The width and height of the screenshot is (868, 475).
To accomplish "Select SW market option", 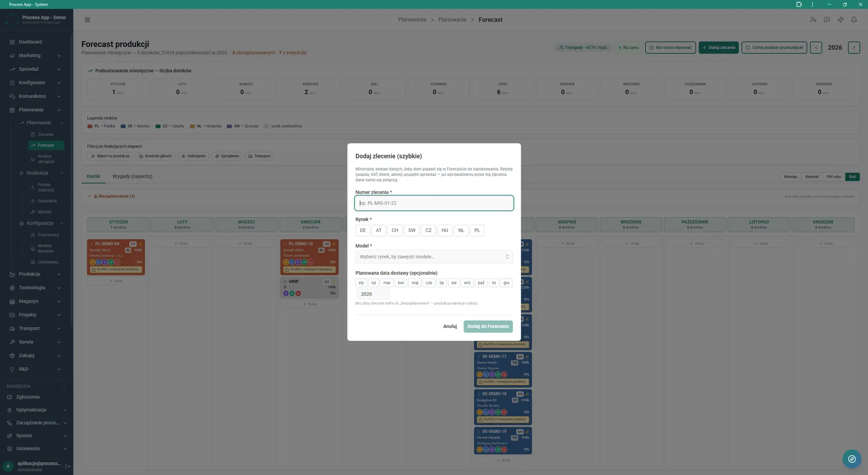I will [x=412, y=230].
